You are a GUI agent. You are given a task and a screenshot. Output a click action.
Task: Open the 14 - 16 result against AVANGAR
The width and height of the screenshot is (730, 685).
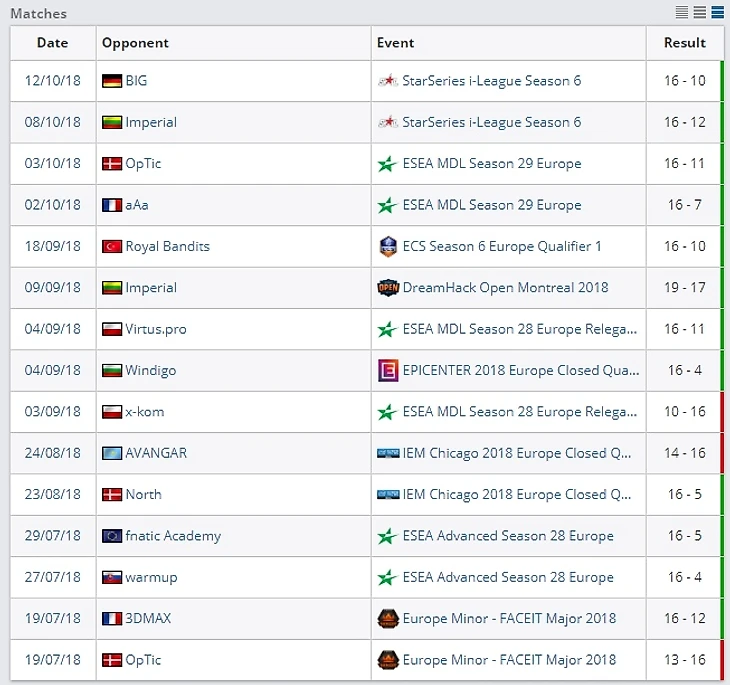(x=684, y=453)
